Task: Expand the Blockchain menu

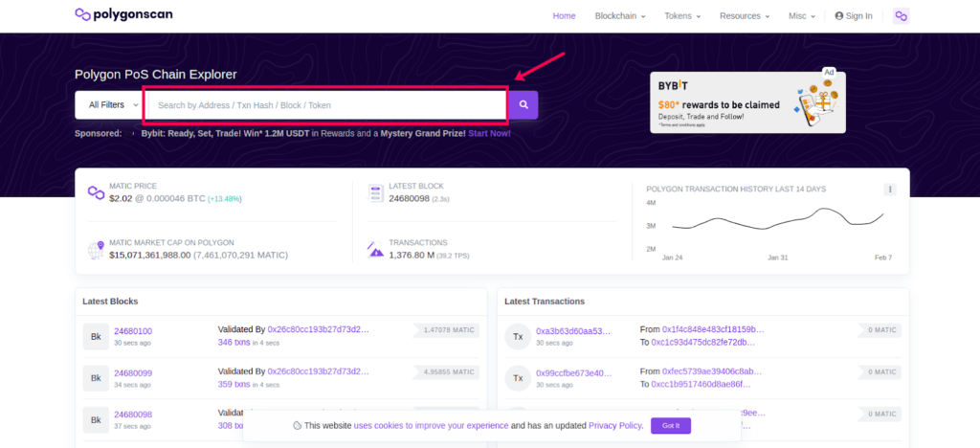Action: (620, 16)
